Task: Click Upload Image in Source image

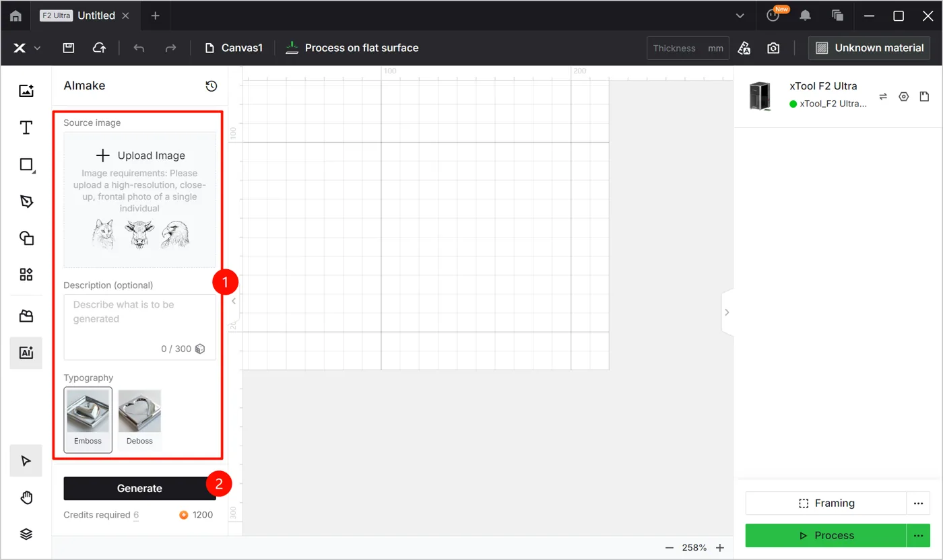Action: (x=140, y=155)
